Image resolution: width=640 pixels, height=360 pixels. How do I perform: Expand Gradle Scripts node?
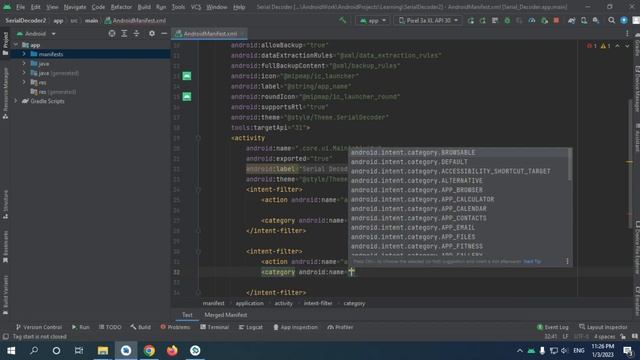pyautogui.click(x=16, y=101)
